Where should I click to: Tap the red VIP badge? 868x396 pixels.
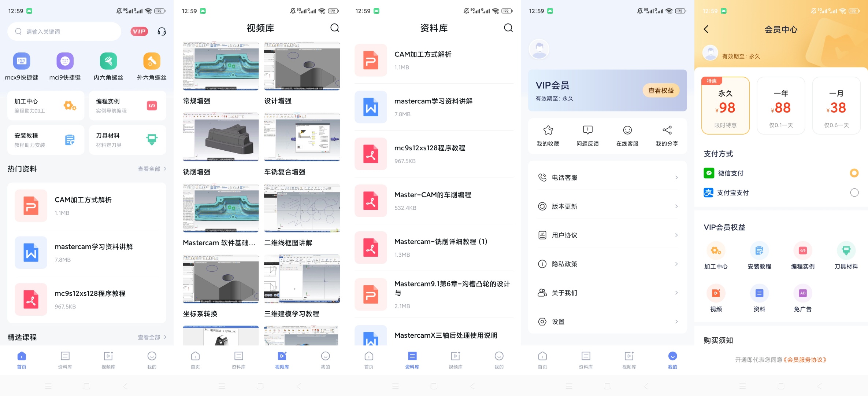[x=139, y=32]
